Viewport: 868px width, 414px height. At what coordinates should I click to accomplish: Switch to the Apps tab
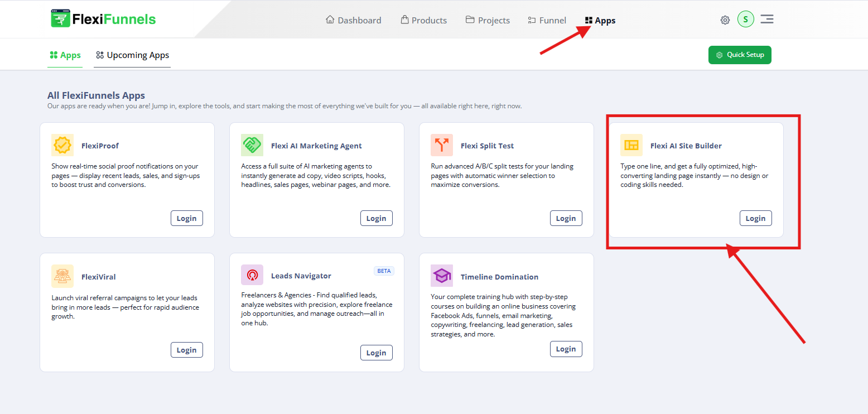(65, 55)
